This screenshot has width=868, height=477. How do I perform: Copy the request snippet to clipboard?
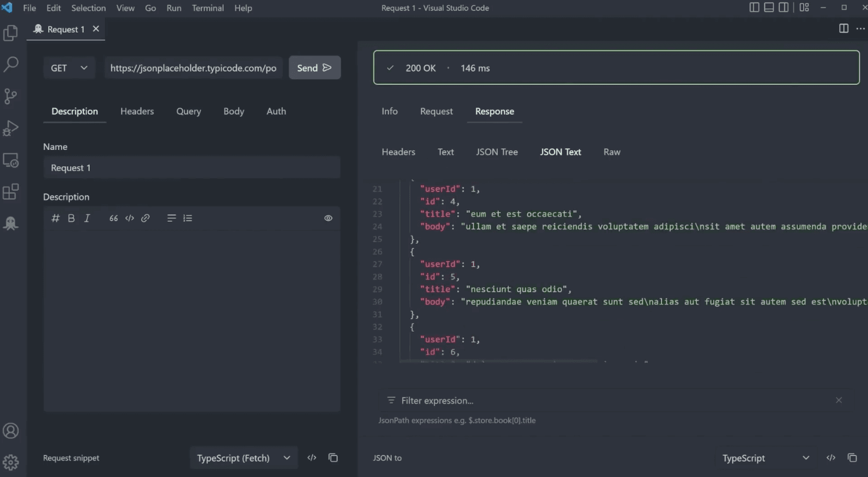333,458
